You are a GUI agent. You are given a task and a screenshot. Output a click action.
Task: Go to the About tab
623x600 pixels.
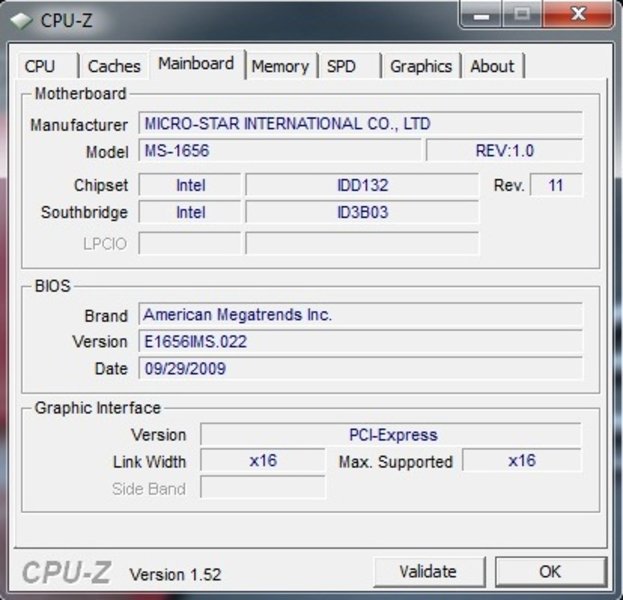coord(493,66)
